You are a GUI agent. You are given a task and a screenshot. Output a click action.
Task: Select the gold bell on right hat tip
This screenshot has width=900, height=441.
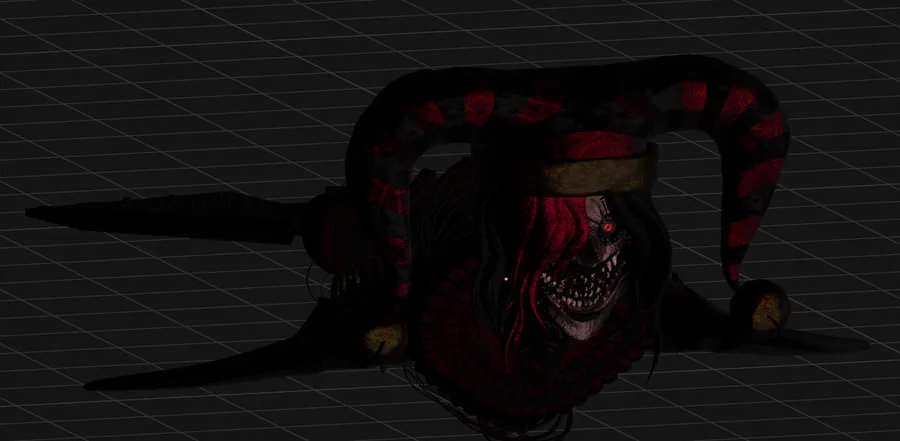(761, 311)
